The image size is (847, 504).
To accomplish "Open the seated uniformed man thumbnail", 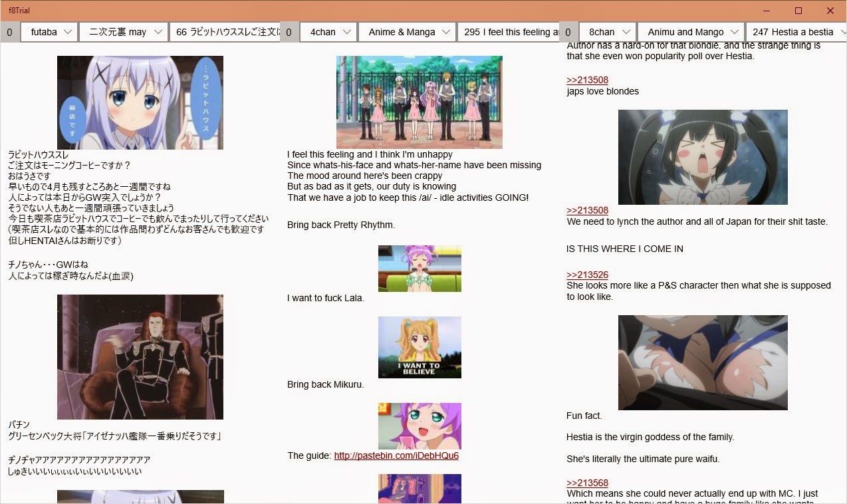I will [x=140, y=357].
